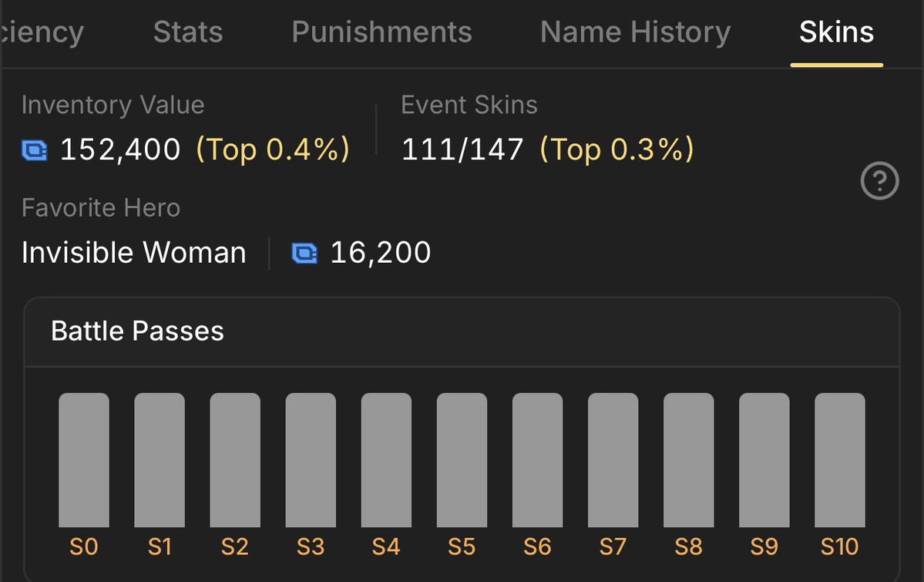Viewport: 924px width, 582px height.
Task: Switch to the Punishments tab
Action: pyautogui.click(x=382, y=32)
